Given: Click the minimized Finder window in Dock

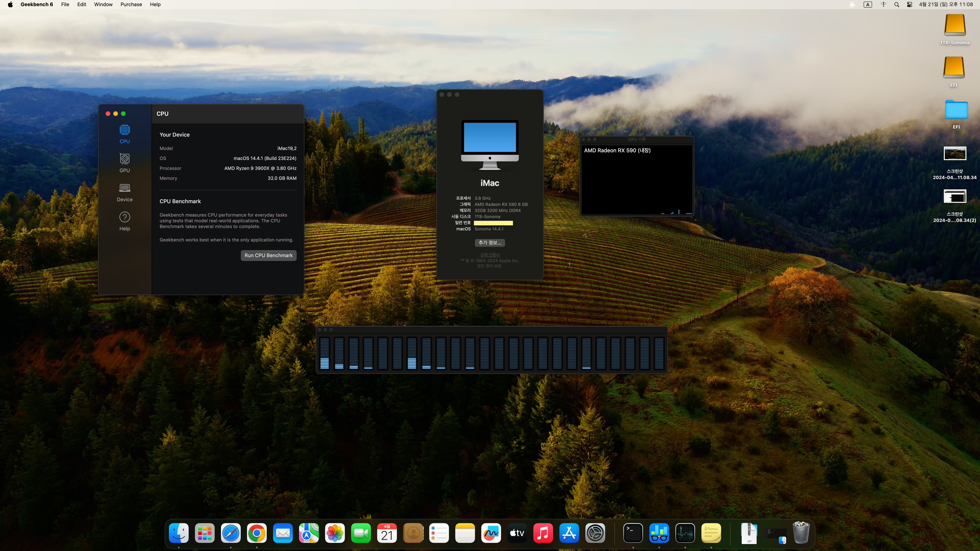Looking at the screenshot, I should (x=775, y=534).
